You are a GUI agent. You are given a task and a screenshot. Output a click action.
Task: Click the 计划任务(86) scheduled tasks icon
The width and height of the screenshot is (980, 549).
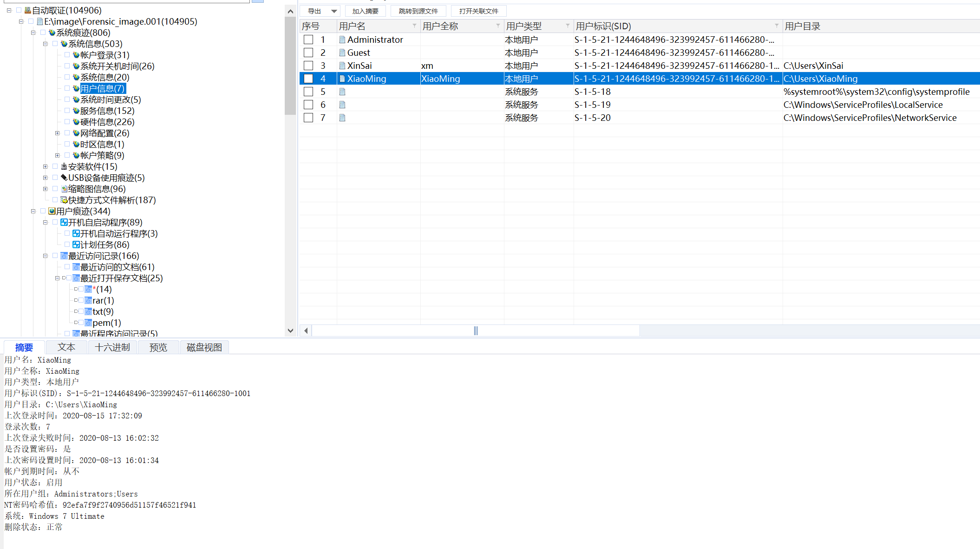76,245
